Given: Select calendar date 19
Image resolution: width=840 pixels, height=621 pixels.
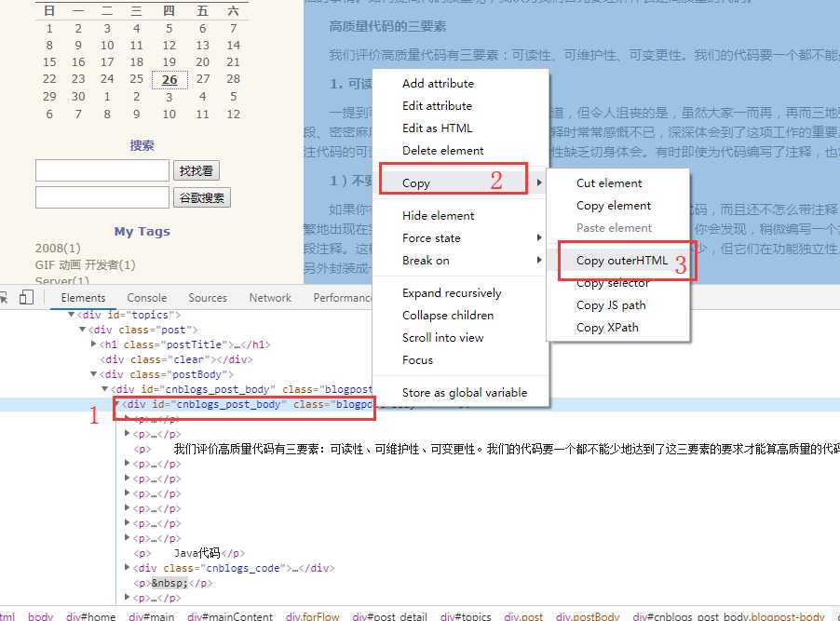Looking at the screenshot, I should coord(169,62).
